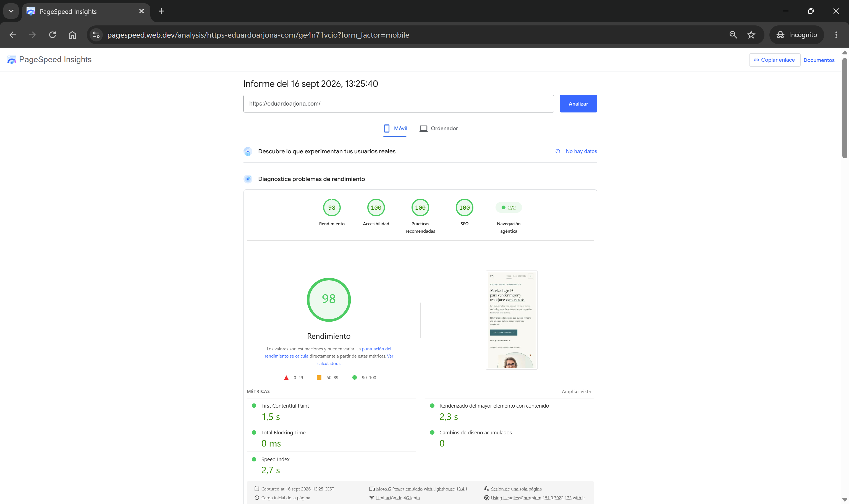Focus the URL input field with eduardoarjona.com
The image size is (849, 504).
(399, 104)
